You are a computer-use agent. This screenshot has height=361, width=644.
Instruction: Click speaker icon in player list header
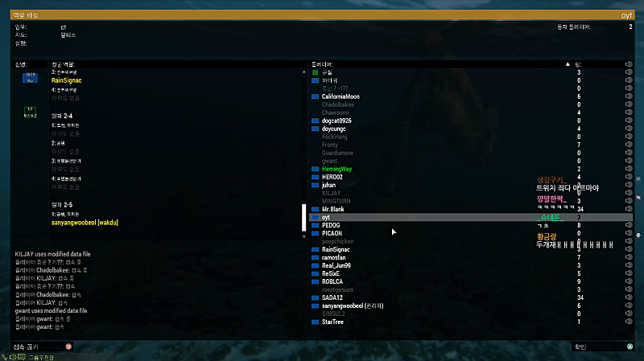point(629,64)
